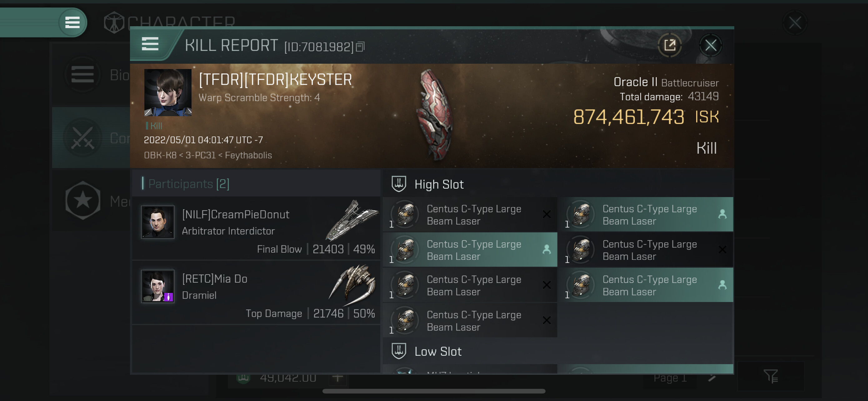Viewport: 868px width, 401px height.
Task: Open the location link OBK-K8 Feythabolis
Action: pos(208,155)
